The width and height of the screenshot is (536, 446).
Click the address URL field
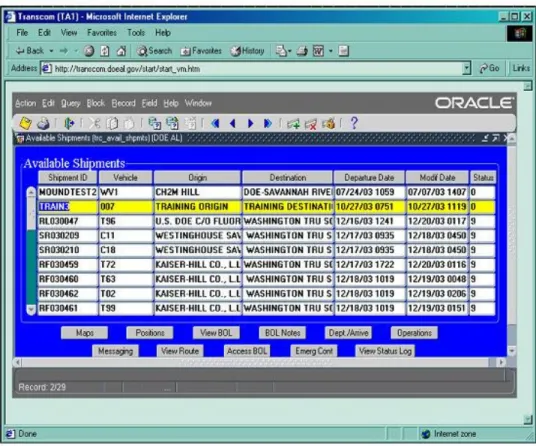(251, 69)
